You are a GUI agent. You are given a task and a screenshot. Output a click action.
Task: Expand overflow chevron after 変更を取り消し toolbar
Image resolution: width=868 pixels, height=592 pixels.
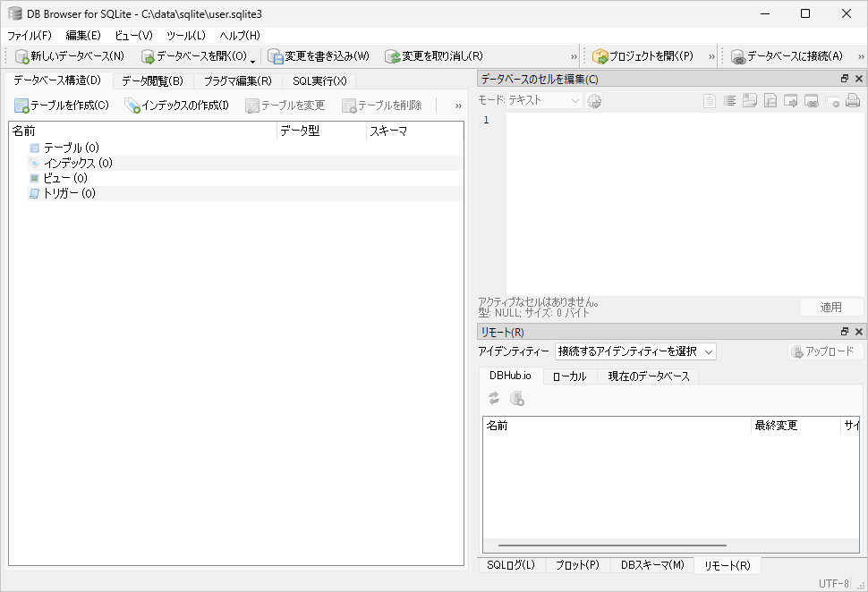[x=574, y=56]
